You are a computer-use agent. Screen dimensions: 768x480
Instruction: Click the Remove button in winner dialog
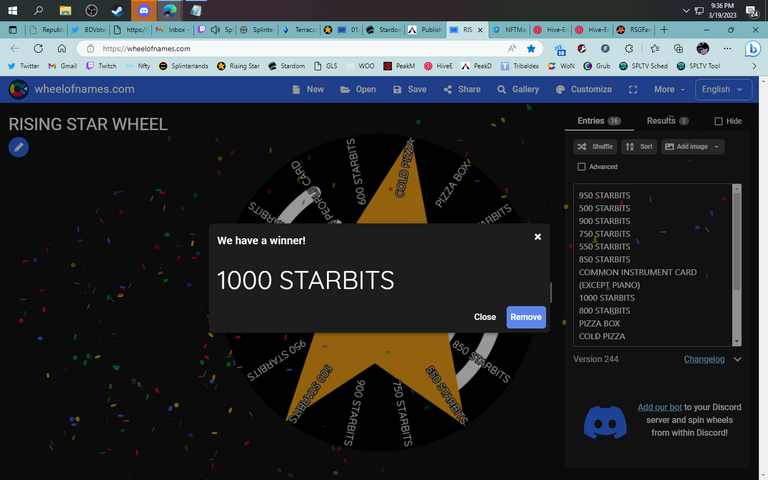coord(526,317)
